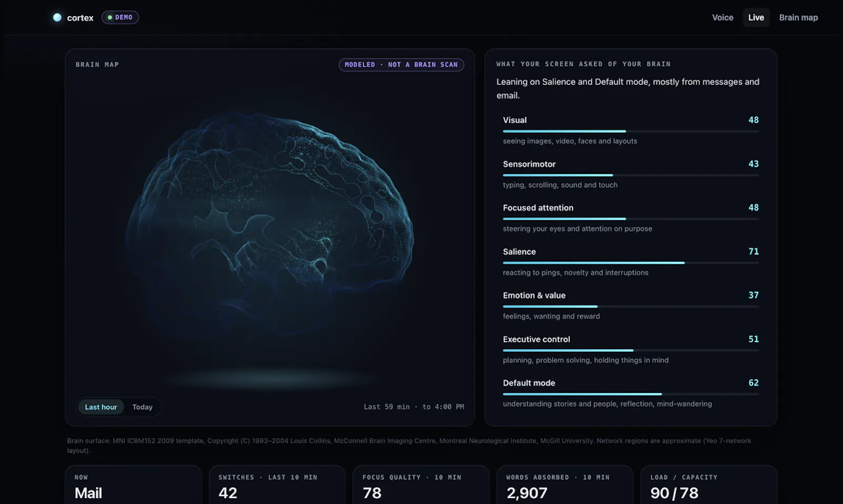
Task: Click the 'typing, scrolling, sound and touch' description
Action: point(560,185)
